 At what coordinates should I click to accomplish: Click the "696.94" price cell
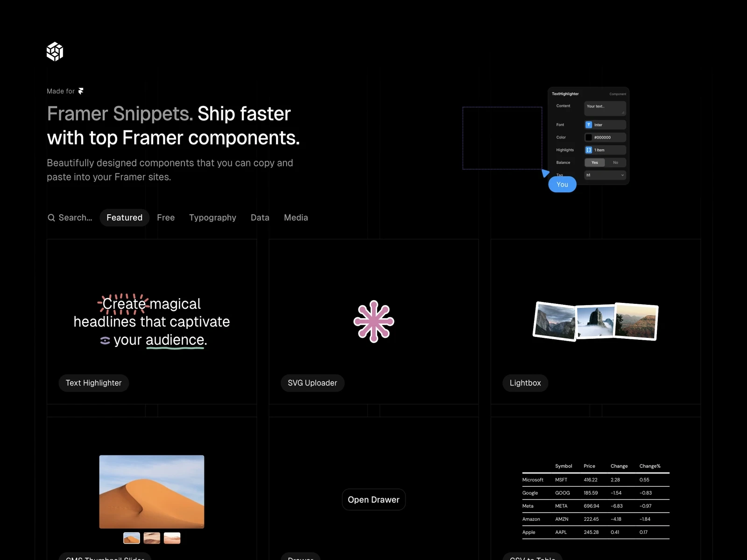[592, 506]
